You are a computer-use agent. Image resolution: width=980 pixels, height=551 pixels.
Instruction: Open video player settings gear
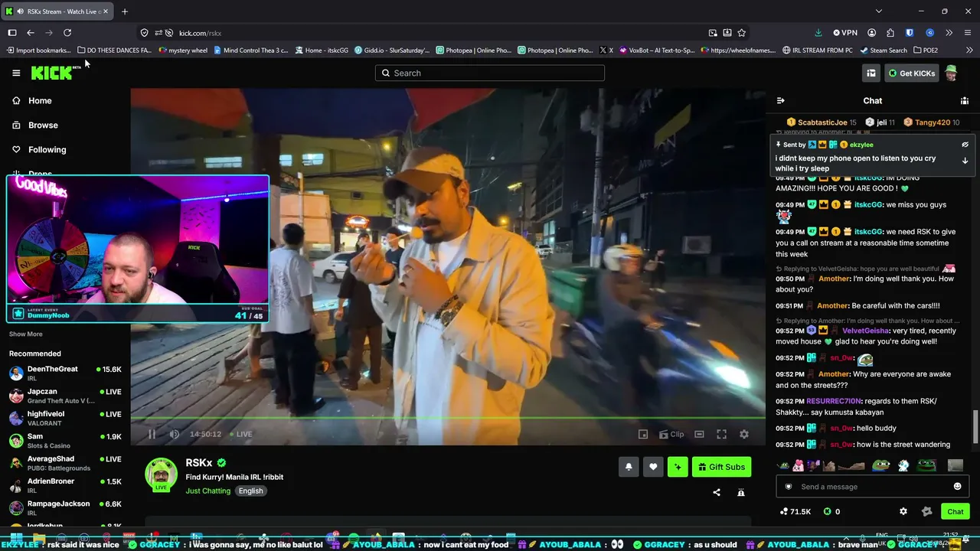click(x=744, y=434)
